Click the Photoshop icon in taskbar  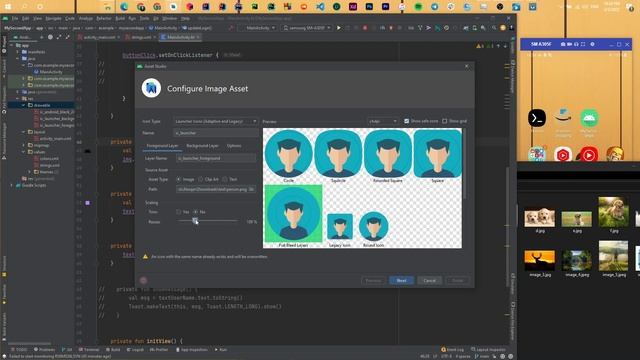coord(369,7)
